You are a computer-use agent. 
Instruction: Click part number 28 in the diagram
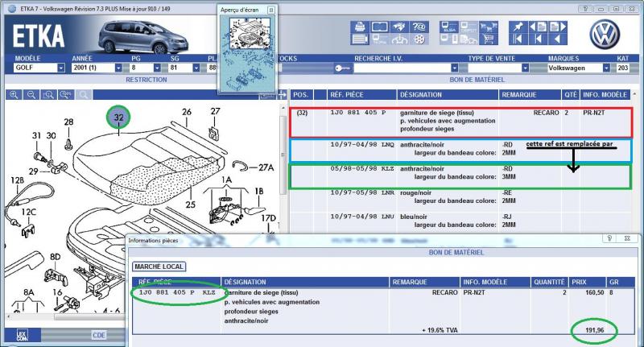tap(68, 122)
